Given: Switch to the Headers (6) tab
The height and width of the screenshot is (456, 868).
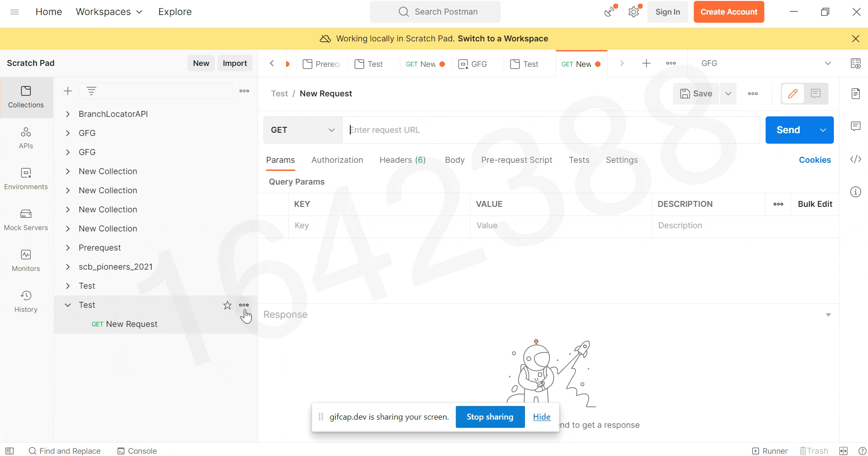Looking at the screenshot, I should (403, 160).
